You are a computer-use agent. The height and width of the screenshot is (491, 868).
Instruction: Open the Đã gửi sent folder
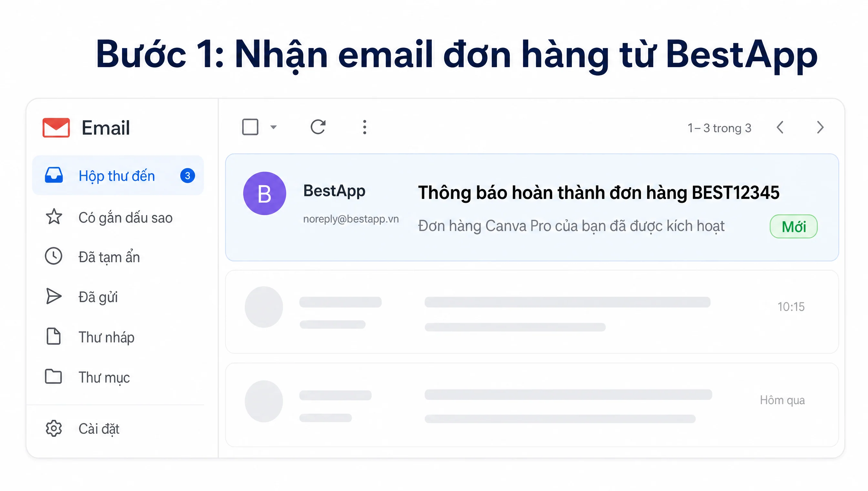pos(118,297)
